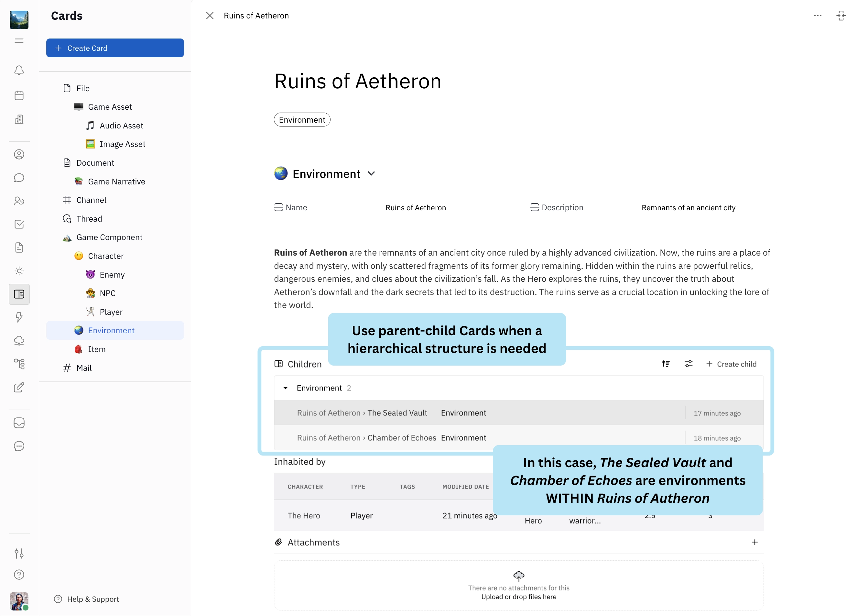The width and height of the screenshot is (857, 616).
Task: Click the three-dots more options icon
Action: (817, 16)
